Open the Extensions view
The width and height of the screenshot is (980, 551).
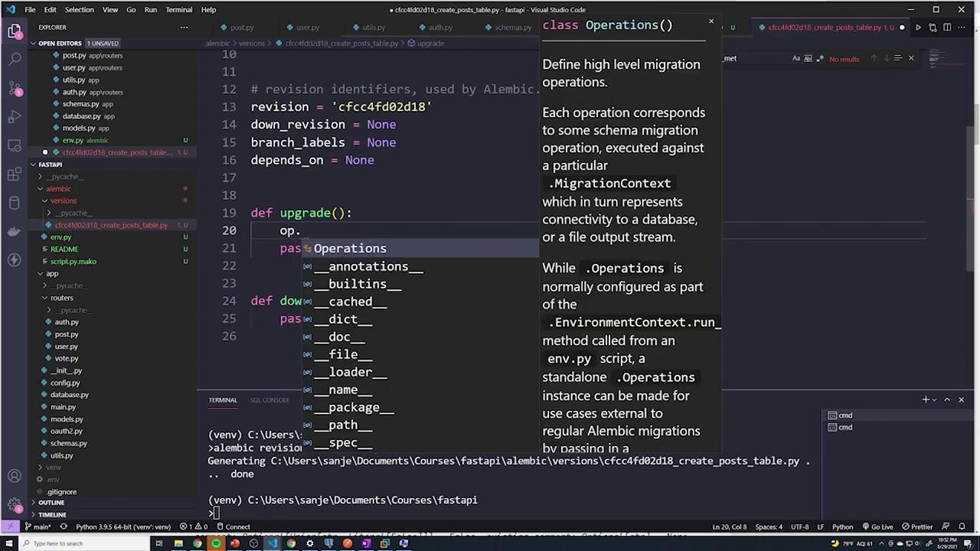point(15,174)
